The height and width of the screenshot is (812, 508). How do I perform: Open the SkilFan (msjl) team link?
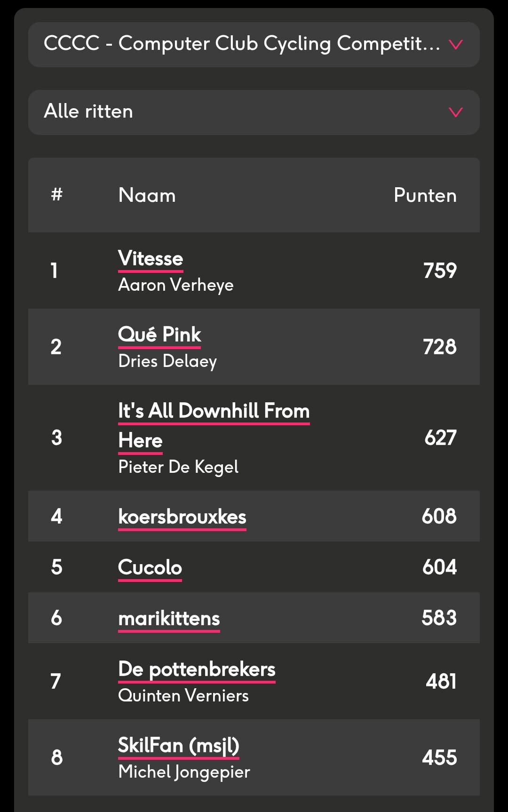tap(179, 746)
